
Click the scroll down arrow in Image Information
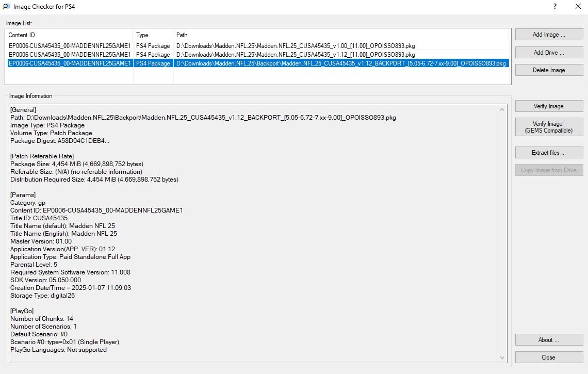[x=502, y=358]
